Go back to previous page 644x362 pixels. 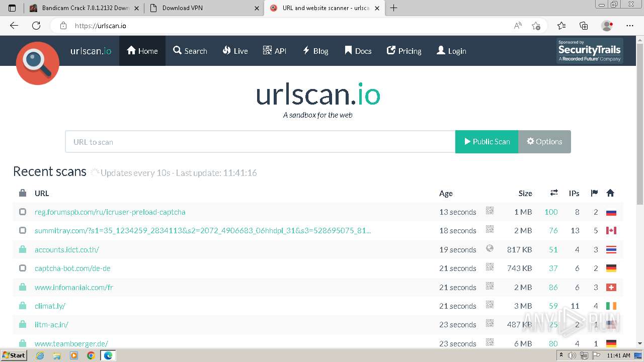click(x=14, y=26)
